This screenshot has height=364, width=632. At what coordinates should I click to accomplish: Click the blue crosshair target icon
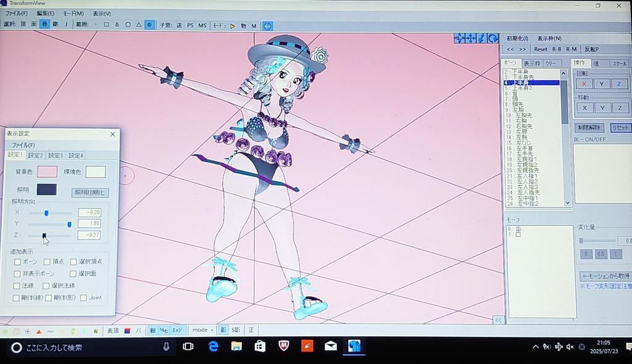coord(267,26)
